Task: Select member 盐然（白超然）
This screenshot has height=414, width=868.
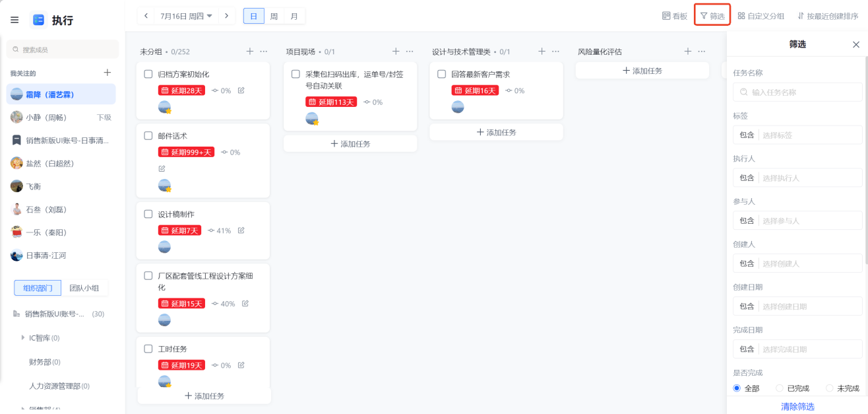Action: [x=61, y=163]
